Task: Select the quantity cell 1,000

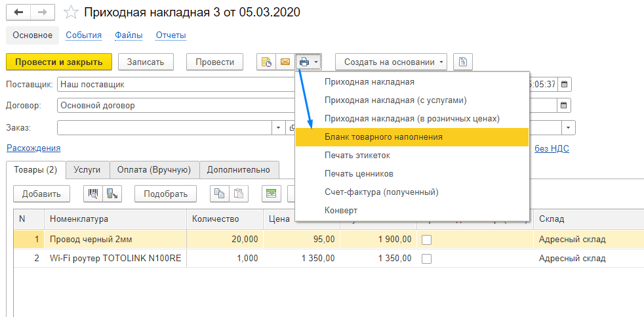Action: pos(225,258)
